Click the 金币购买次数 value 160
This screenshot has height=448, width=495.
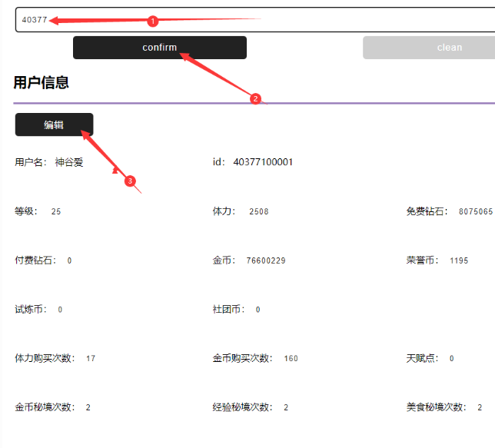[x=291, y=359]
